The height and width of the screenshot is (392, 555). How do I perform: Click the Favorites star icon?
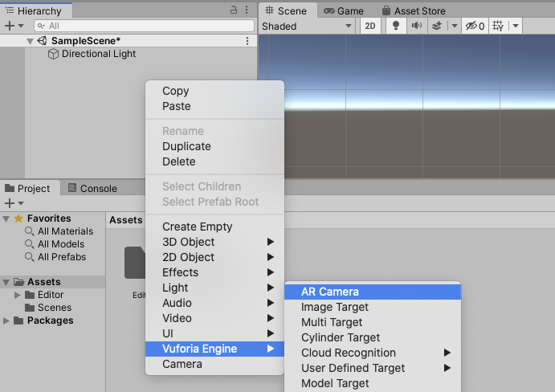(18, 218)
